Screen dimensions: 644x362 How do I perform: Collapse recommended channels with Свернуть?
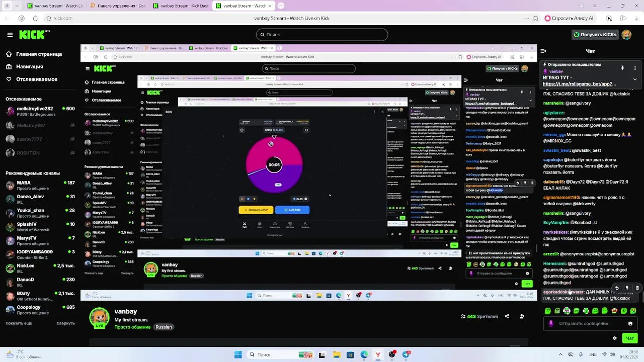tap(66, 323)
